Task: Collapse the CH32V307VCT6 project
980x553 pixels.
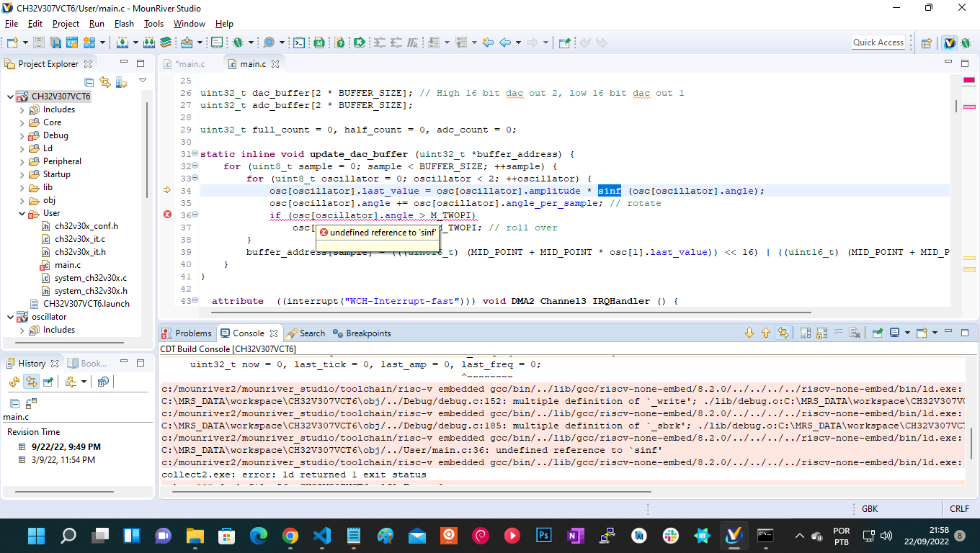Action: point(10,96)
